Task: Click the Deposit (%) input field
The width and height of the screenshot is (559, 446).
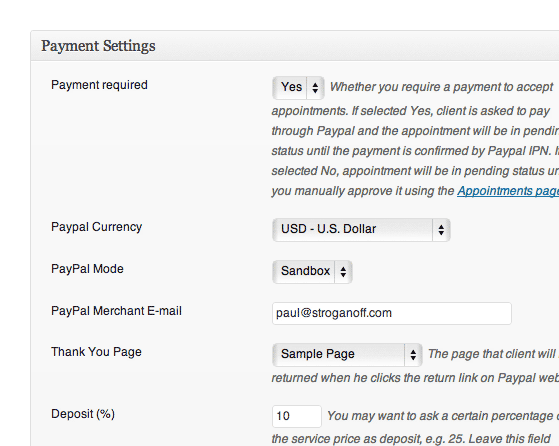Action: [x=297, y=416]
